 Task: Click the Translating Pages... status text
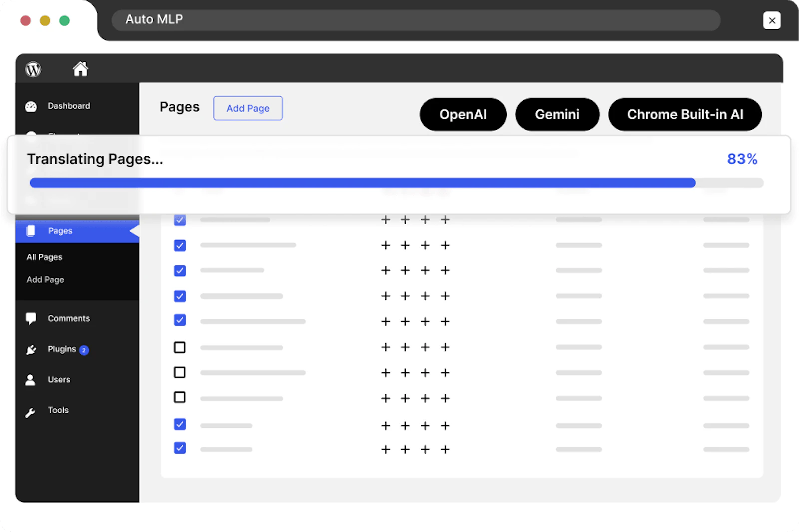click(95, 159)
